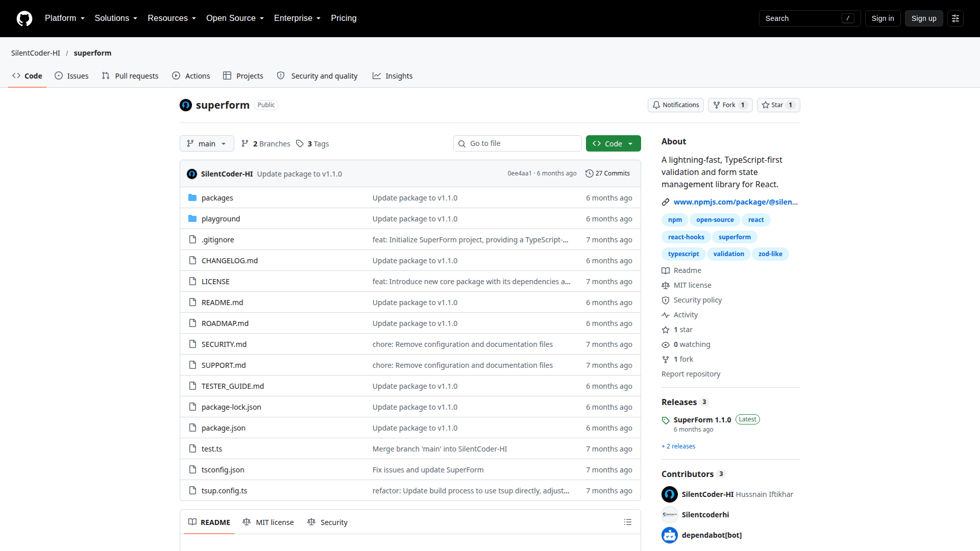Open the packages folder

coord(217,198)
